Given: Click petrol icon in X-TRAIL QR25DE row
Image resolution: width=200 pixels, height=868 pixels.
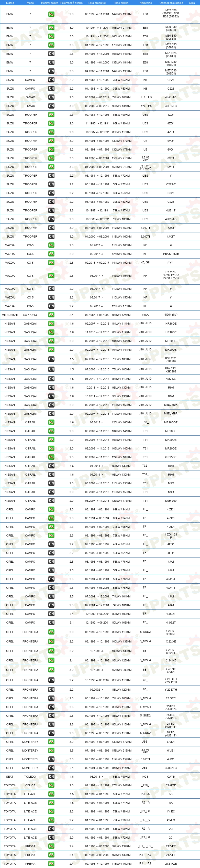Looking at the screenshot, I should click(x=51, y=457).
